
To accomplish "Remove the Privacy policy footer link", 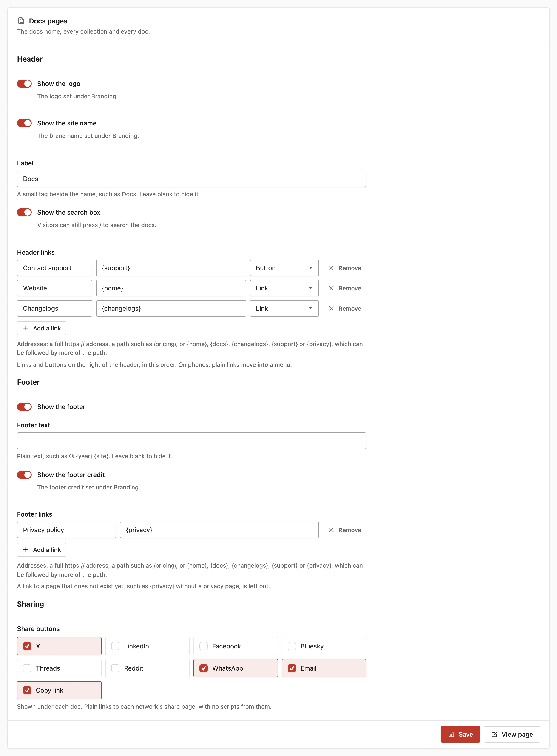I will point(345,530).
